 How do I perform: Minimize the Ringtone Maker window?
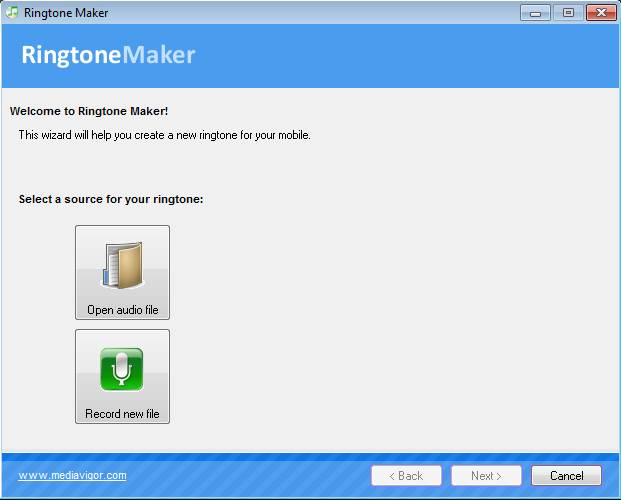click(x=535, y=13)
